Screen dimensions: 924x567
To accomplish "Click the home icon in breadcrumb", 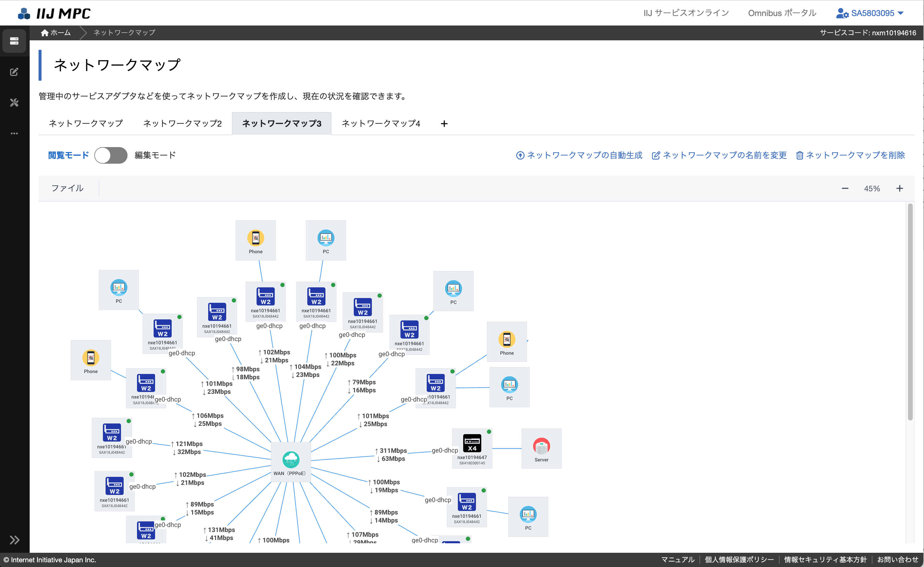I will [44, 33].
